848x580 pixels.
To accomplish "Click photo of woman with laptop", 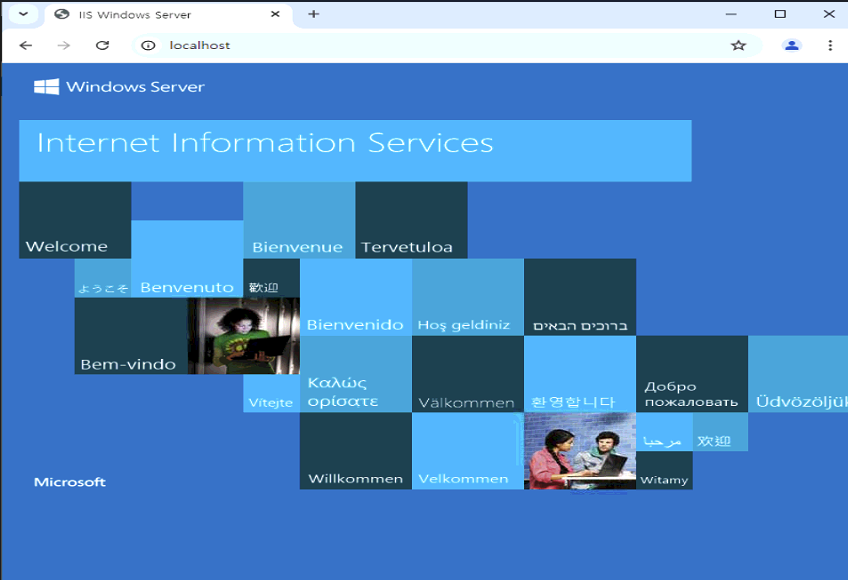I will pyautogui.click(x=244, y=336).
